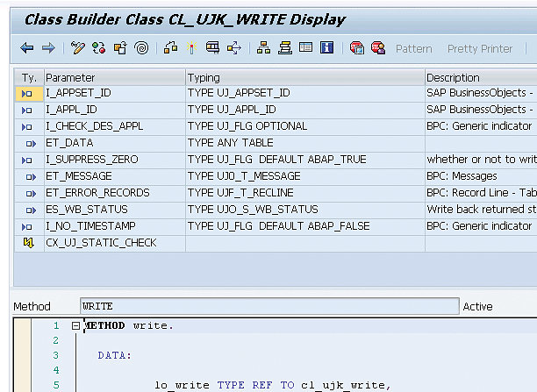Click the TYPE UJ0_T_MESSAGE typing cell
Screen dimensions: 537x392
[x=305, y=176]
